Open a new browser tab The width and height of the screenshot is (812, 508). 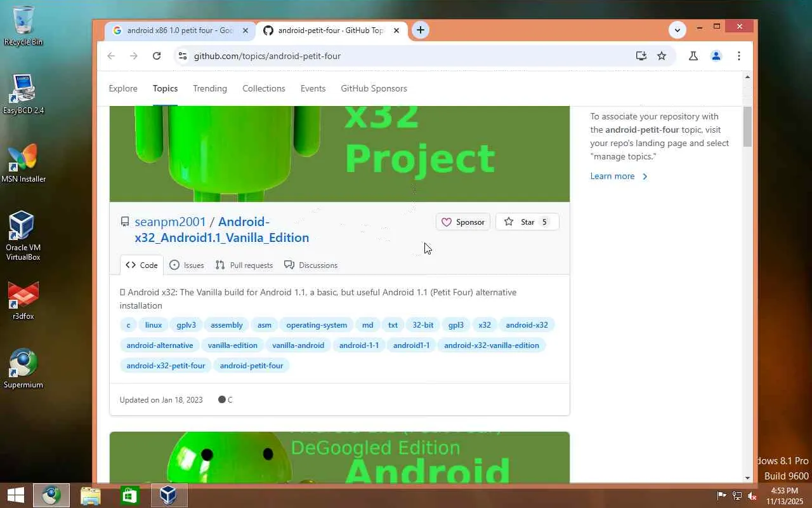[x=420, y=30]
